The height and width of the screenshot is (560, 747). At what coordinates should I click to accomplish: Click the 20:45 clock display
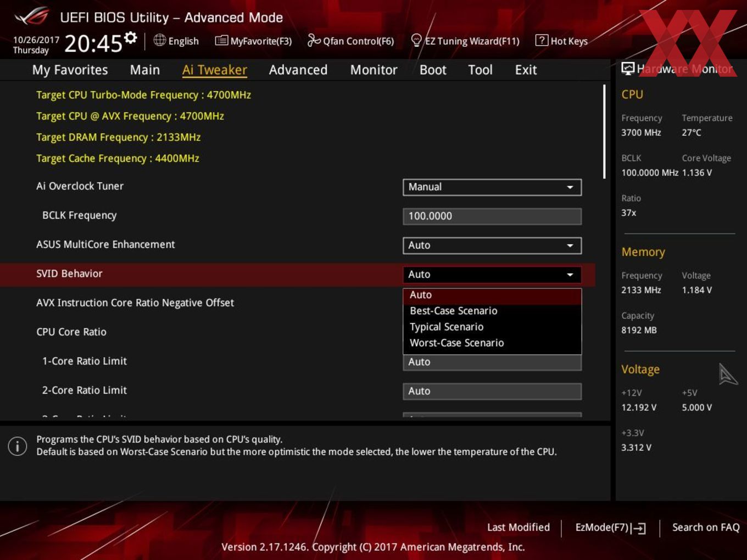[x=93, y=43]
